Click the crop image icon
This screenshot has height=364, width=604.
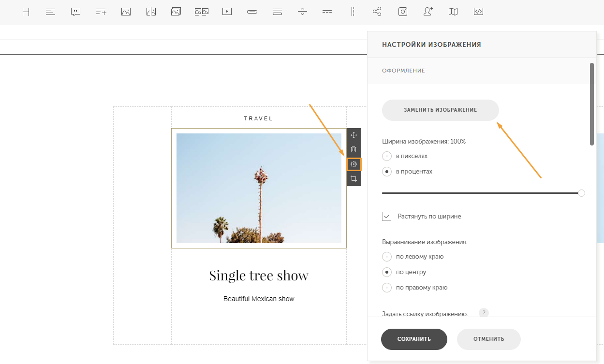[x=354, y=179]
